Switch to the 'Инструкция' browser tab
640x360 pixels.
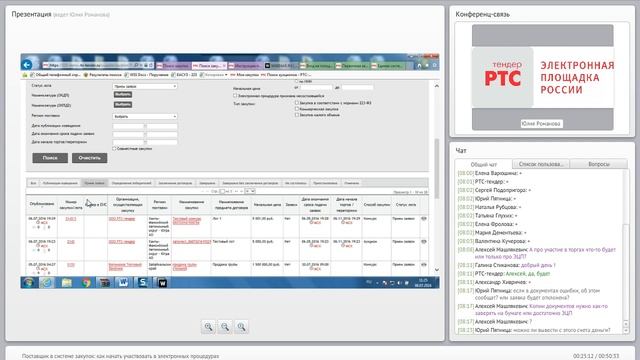click(x=245, y=65)
